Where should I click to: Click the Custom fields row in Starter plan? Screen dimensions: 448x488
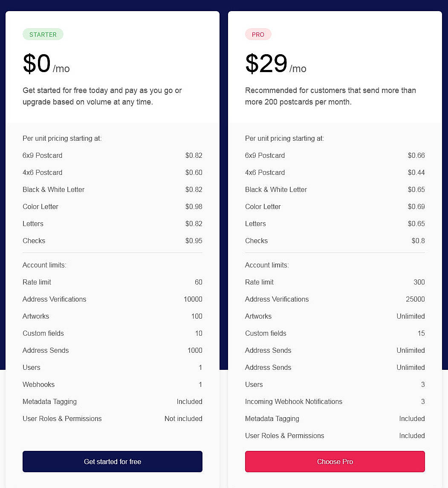[112, 333]
